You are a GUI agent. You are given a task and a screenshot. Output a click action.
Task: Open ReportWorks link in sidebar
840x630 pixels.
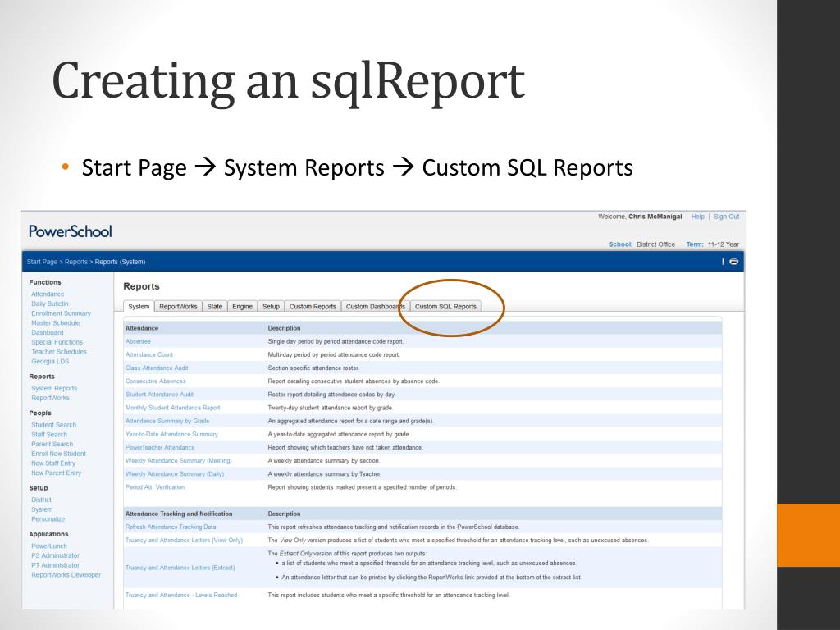tap(50, 398)
